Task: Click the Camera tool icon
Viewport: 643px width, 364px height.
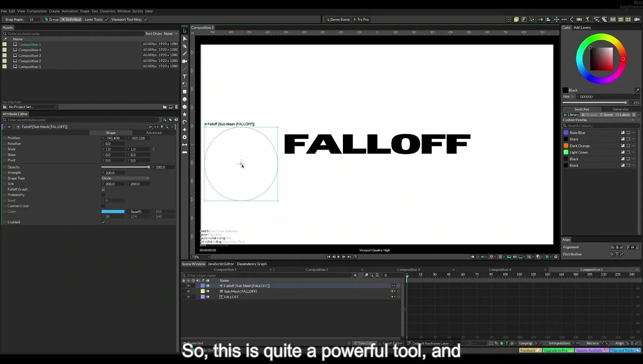Action: click(x=185, y=61)
